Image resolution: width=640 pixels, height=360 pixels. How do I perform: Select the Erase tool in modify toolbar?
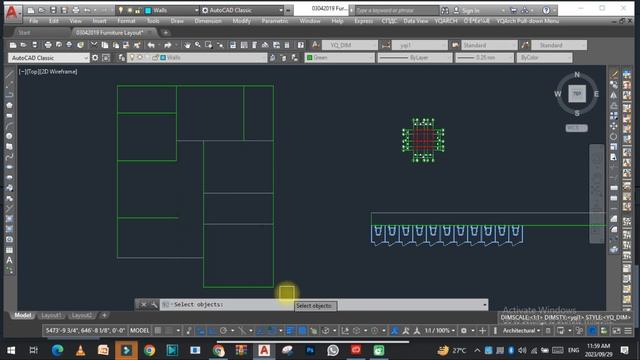614,74
